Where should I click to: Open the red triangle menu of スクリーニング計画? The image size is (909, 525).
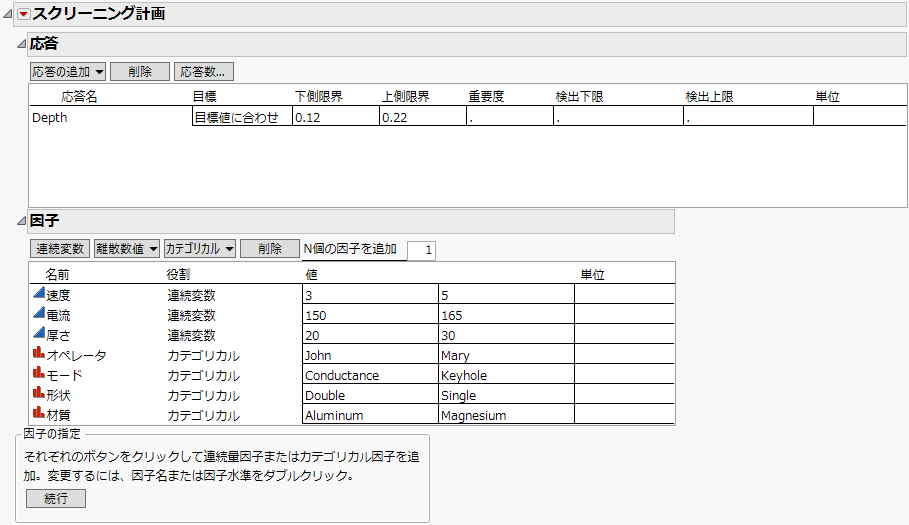tap(24, 14)
